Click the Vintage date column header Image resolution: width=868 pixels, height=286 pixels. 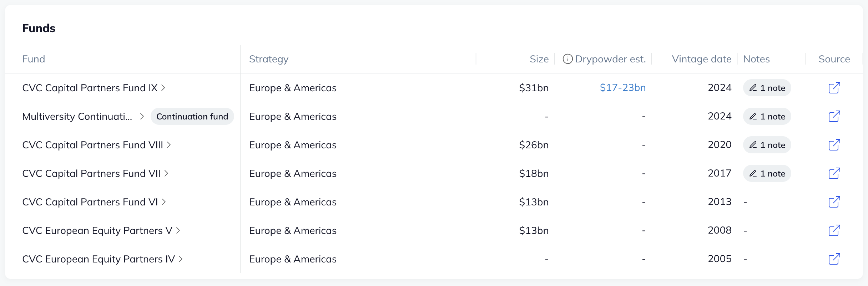[x=701, y=59]
